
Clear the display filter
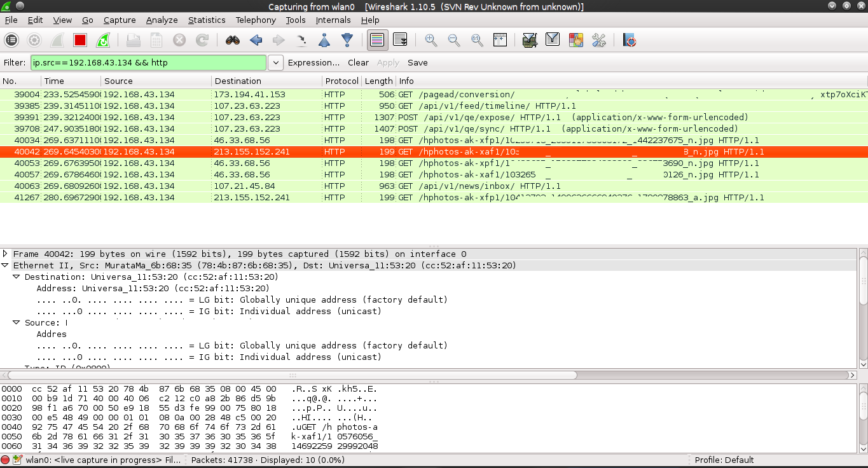[x=358, y=63]
